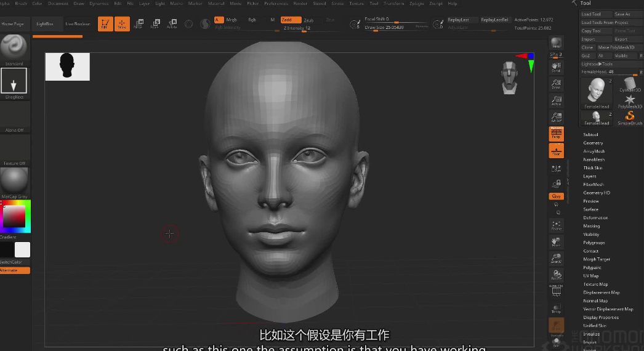Open the DragRect stroke selector
Screen dimensions: 644x351
14,84
